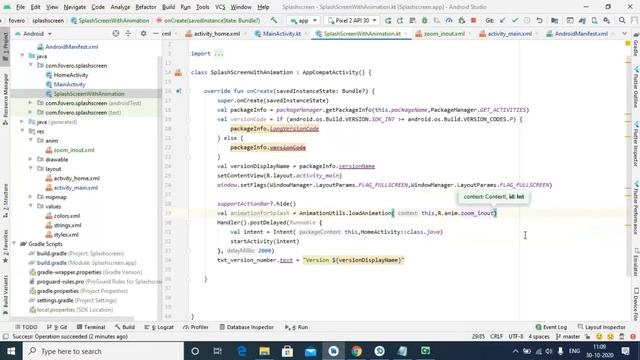Click the Git Update Project arrow icon
Viewport: 640px width, 360px height.
[503, 20]
